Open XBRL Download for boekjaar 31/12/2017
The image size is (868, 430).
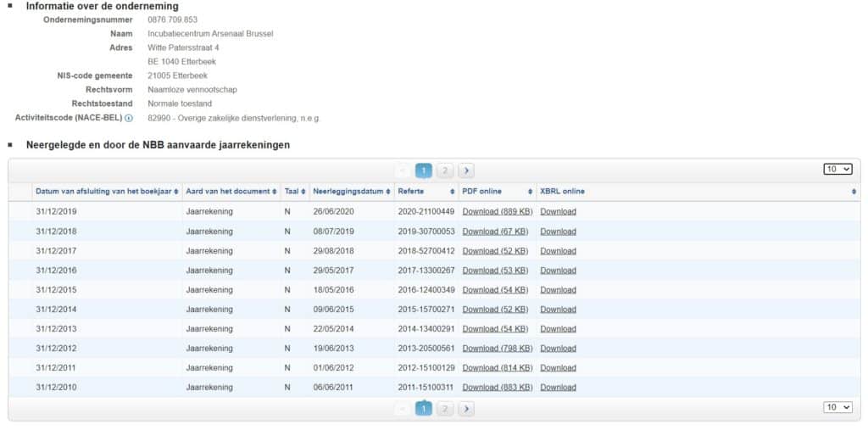point(558,251)
